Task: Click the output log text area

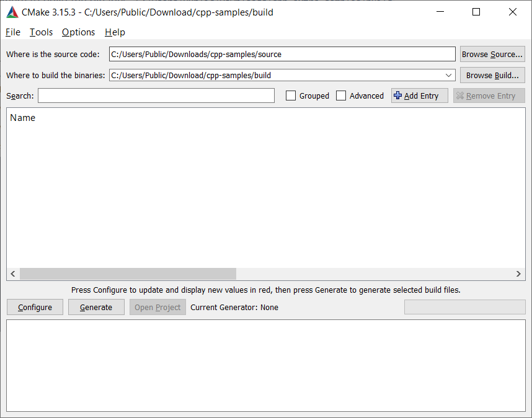Action: click(x=266, y=366)
